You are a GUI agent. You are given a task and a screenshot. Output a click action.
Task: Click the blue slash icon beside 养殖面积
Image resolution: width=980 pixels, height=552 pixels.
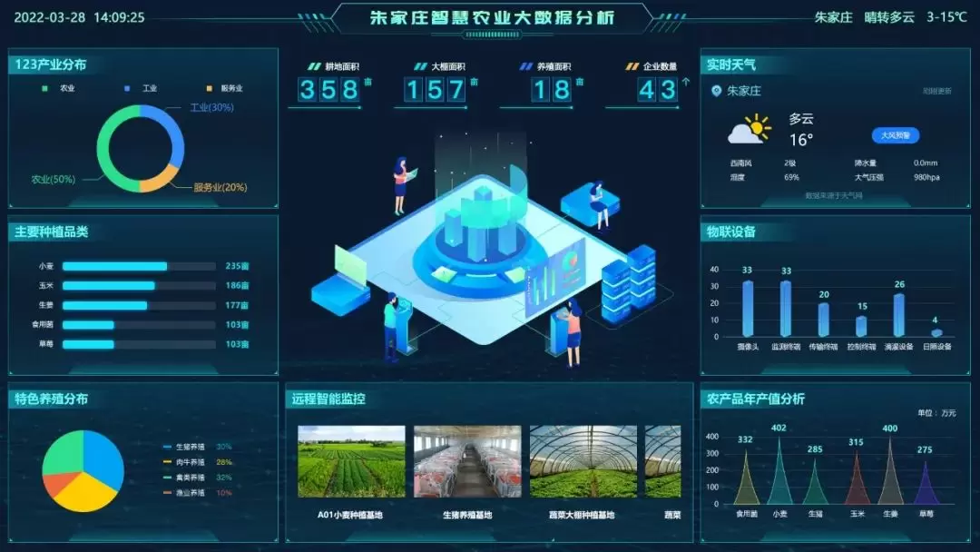pos(526,66)
